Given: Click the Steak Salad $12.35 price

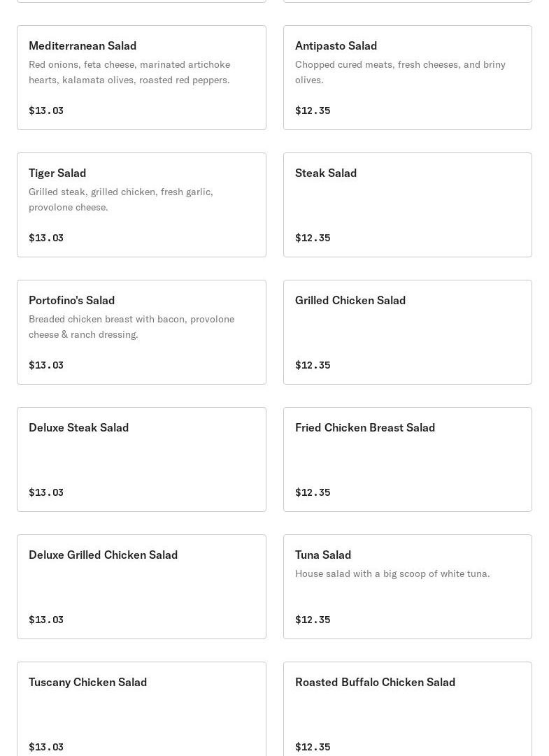Looking at the screenshot, I should (313, 238).
